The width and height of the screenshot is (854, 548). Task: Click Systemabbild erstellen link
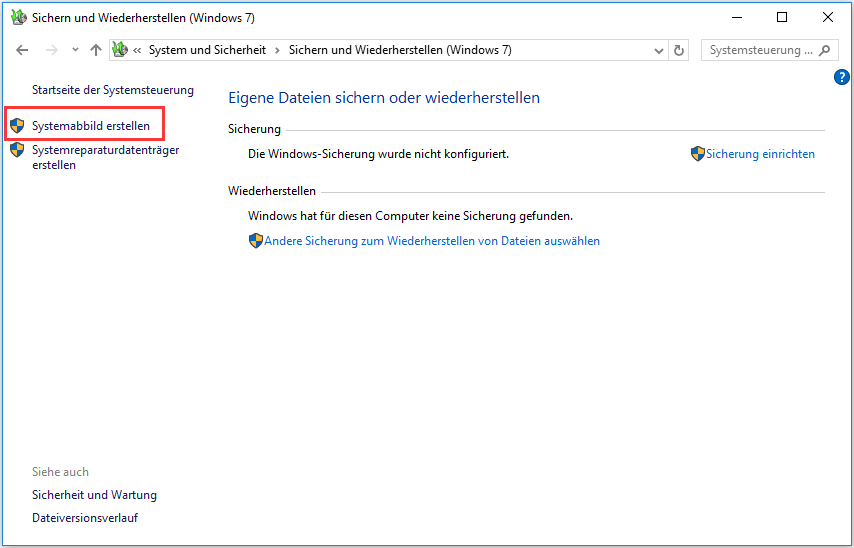point(90,126)
